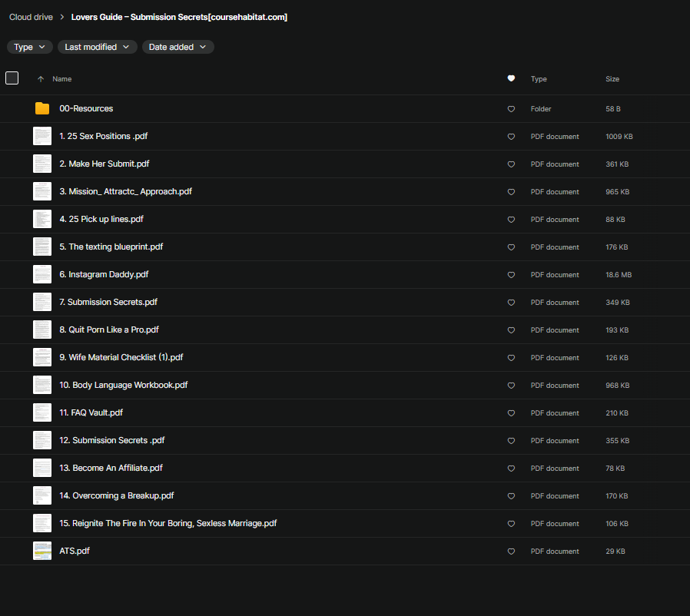The width and height of the screenshot is (690, 616).
Task: Open the Type filter dropdown
Action: click(x=30, y=47)
